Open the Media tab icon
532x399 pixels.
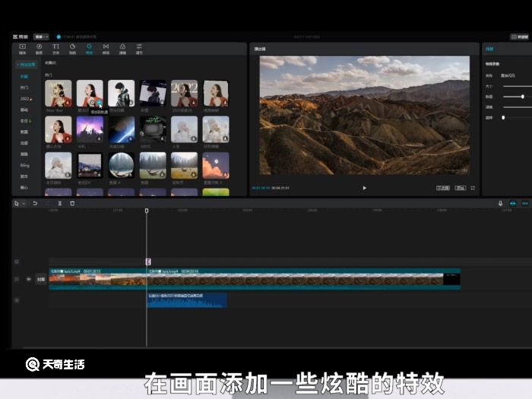[22, 46]
